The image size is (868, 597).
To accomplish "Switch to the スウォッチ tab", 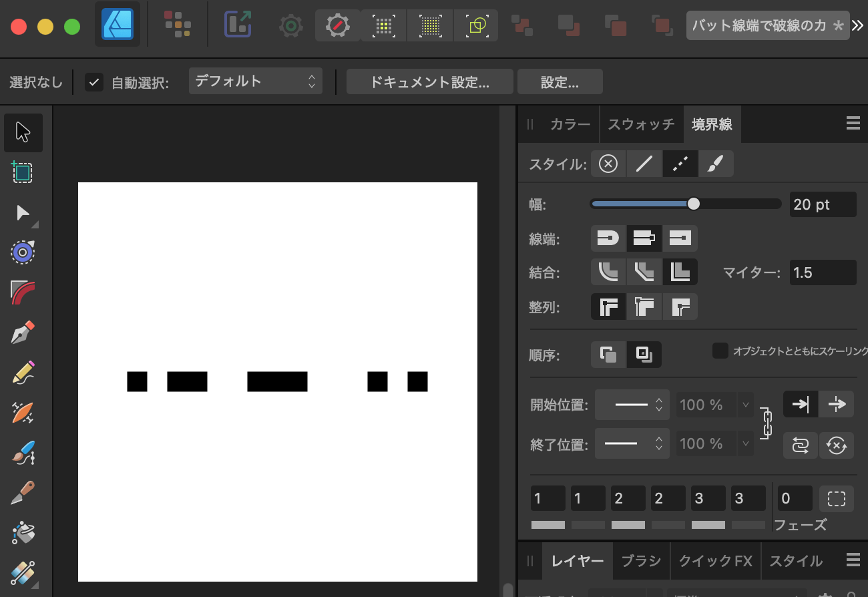I will (641, 124).
